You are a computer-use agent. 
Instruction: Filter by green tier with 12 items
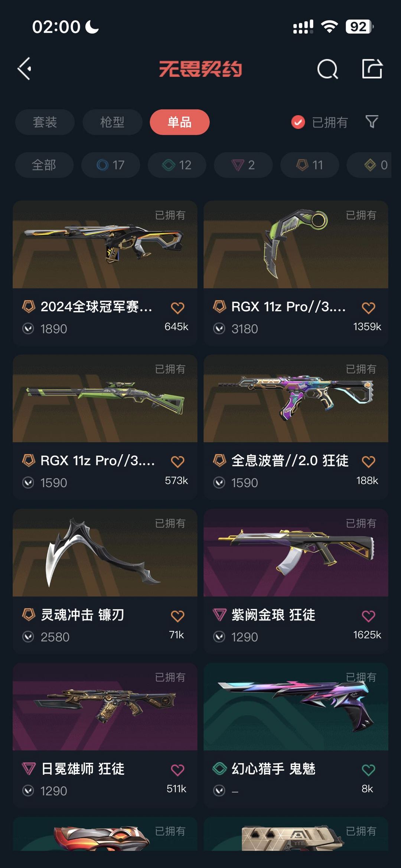coord(177,165)
